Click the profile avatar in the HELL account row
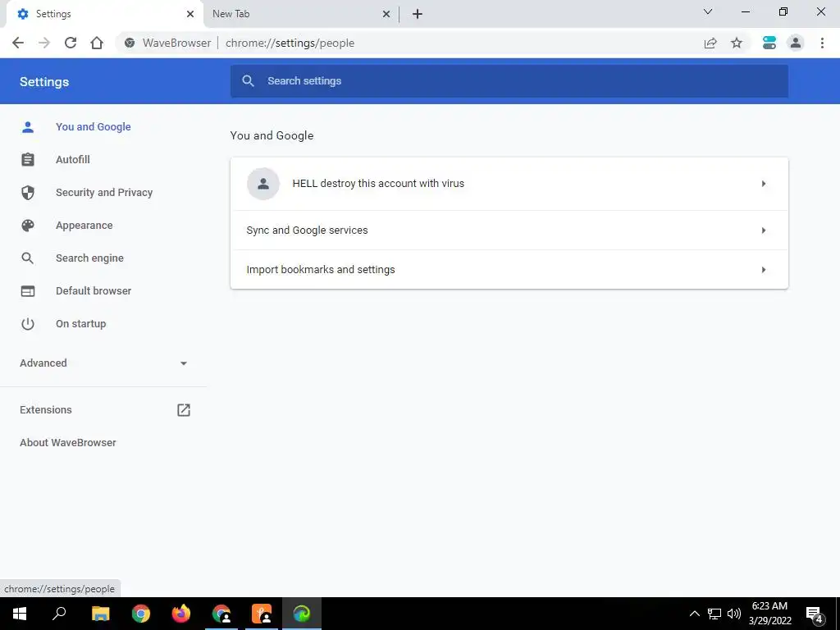The height and width of the screenshot is (630, 840). 263,184
